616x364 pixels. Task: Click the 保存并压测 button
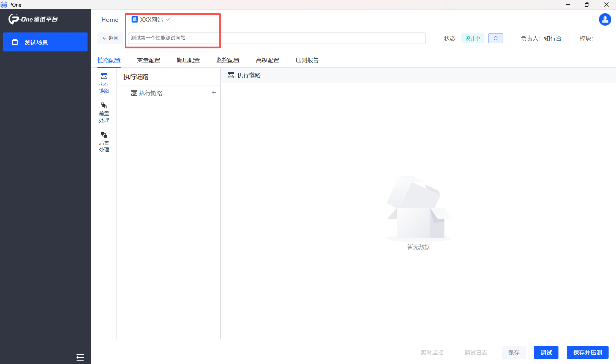587,352
